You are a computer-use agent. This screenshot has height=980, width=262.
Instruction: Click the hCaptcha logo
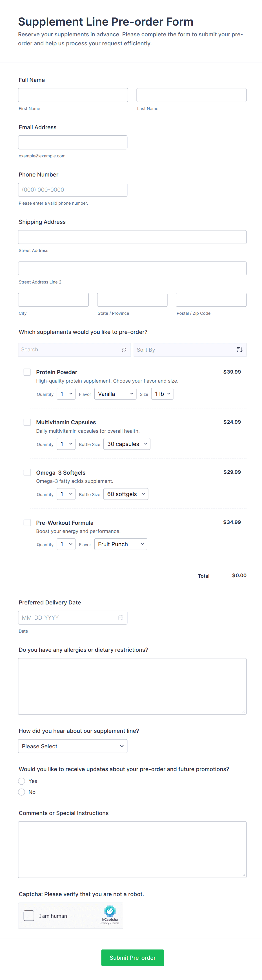point(110,911)
